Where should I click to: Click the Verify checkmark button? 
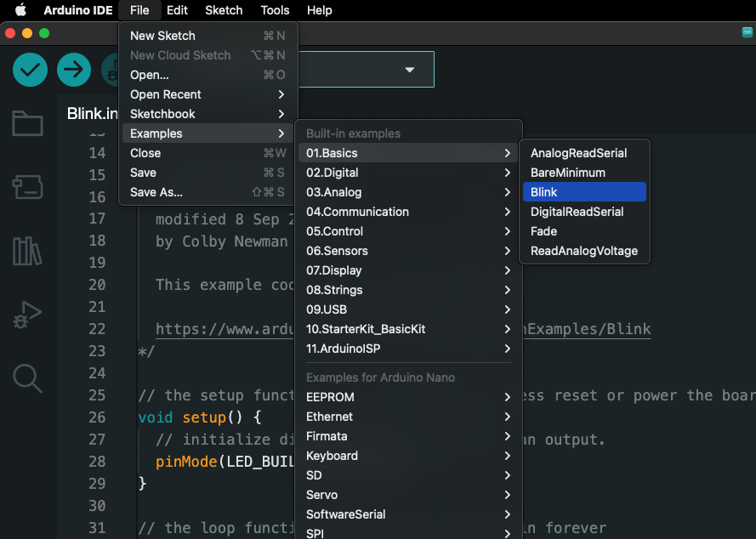click(x=30, y=70)
